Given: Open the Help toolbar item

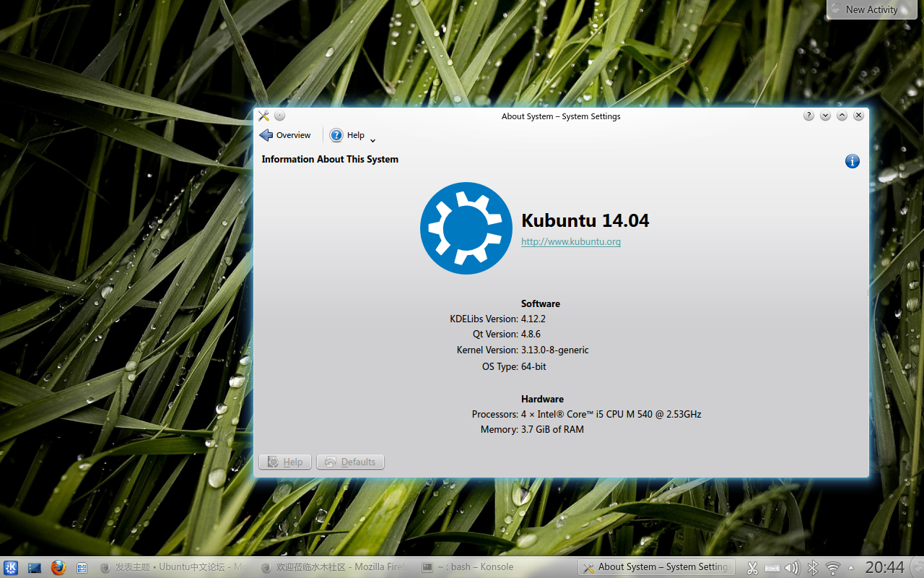Looking at the screenshot, I should [347, 135].
